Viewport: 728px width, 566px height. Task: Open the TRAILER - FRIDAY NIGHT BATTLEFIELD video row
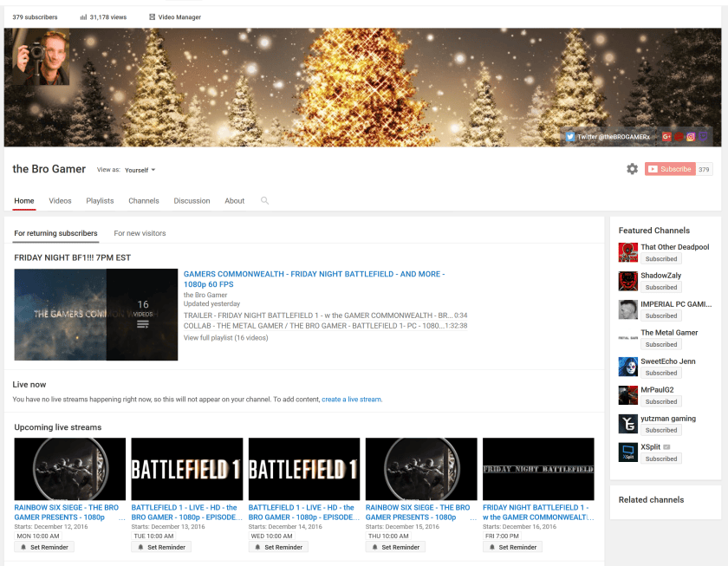(326, 316)
